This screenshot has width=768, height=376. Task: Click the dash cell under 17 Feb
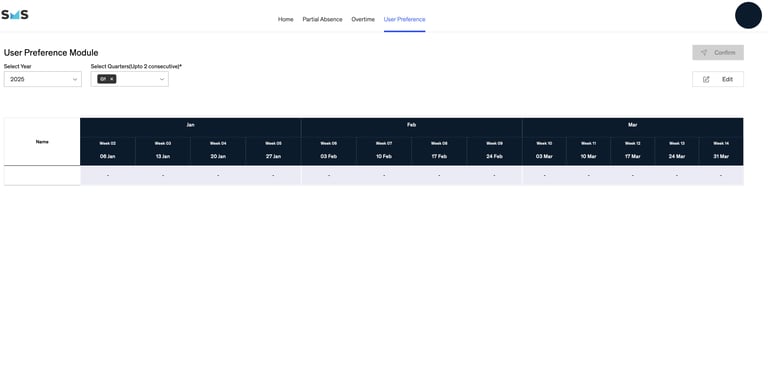click(x=439, y=176)
